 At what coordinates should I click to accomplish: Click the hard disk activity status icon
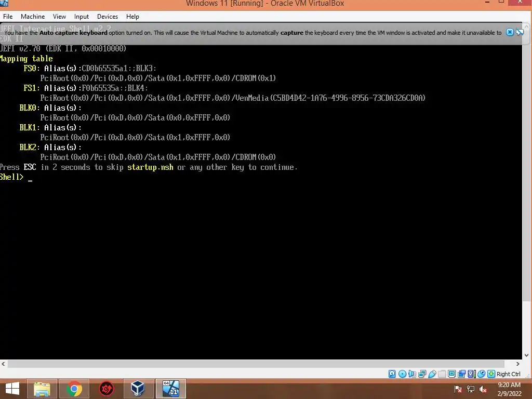[392, 374]
